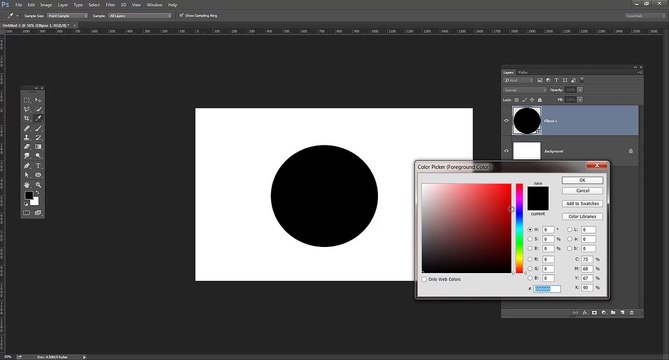The width and height of the screenshot is (669, 360).
Task: Select the History Brush tool
Action: tap(38, 137)
